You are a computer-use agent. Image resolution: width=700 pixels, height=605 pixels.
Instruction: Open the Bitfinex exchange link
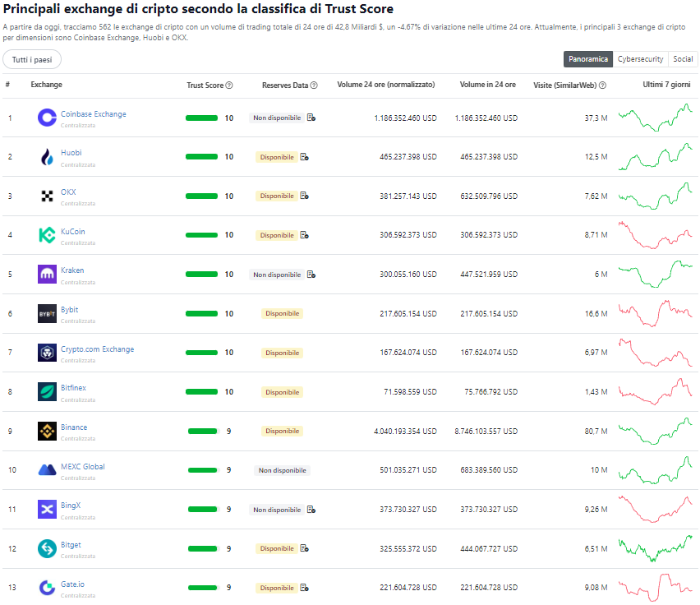[73, 387]
